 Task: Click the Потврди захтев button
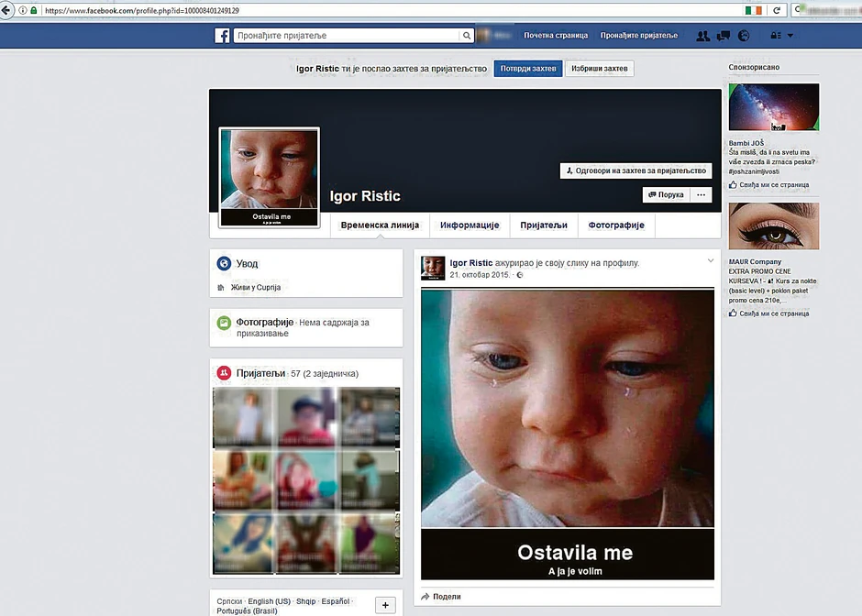tap(527, 68)
